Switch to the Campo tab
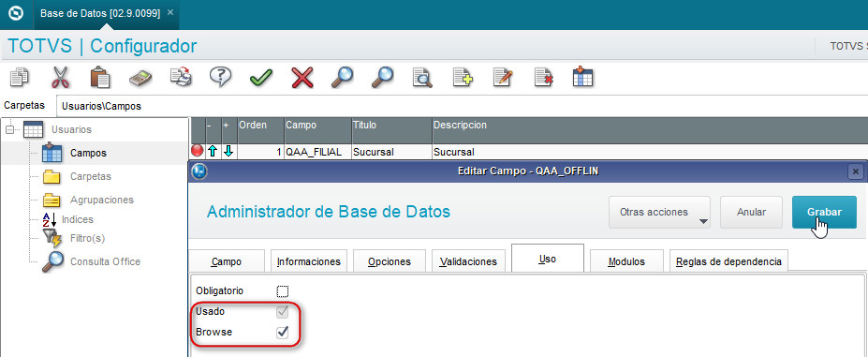 (x=227, y=261)
